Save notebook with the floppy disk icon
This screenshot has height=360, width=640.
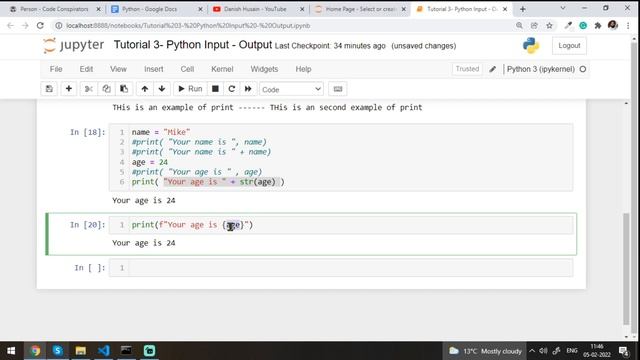49,89
